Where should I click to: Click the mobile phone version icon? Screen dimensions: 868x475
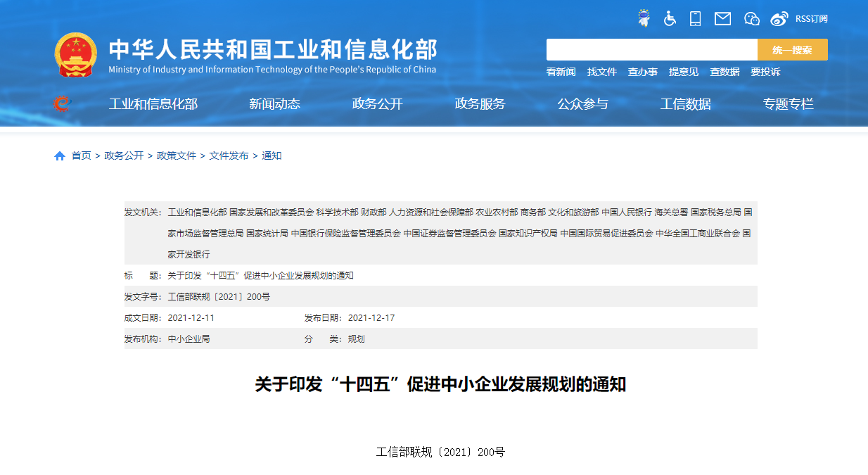(696, 18)
